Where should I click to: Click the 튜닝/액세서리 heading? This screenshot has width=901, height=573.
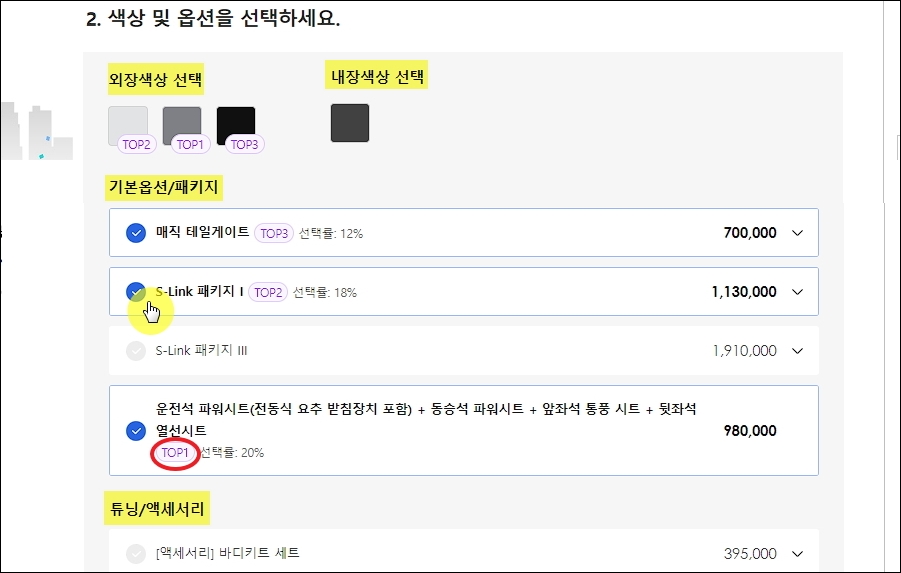[x=157, y=509]
